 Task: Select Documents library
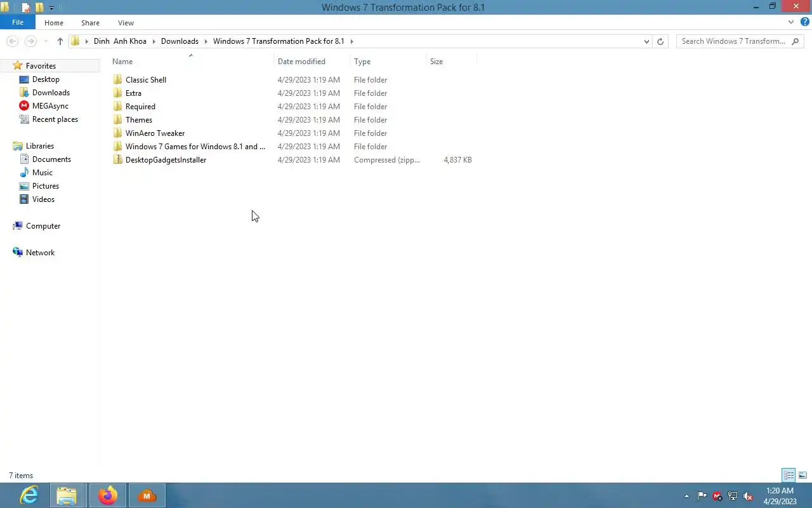51,159
